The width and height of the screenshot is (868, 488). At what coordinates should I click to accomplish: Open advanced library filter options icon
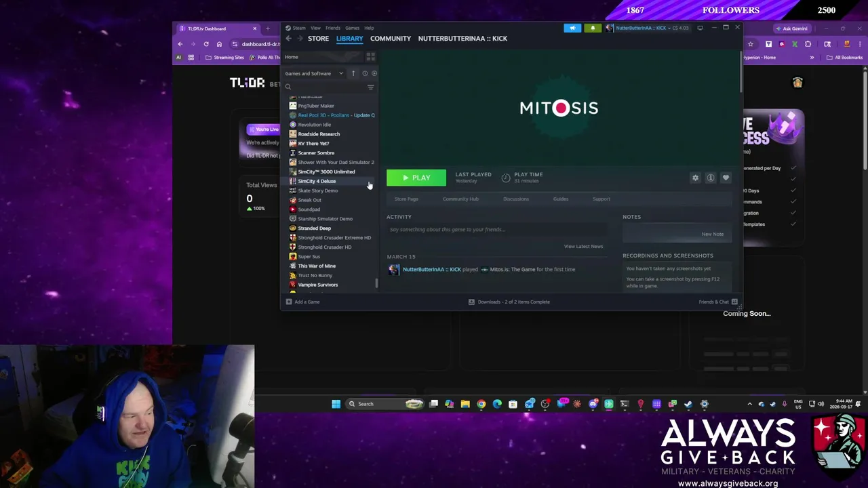[x=370, y=87]
